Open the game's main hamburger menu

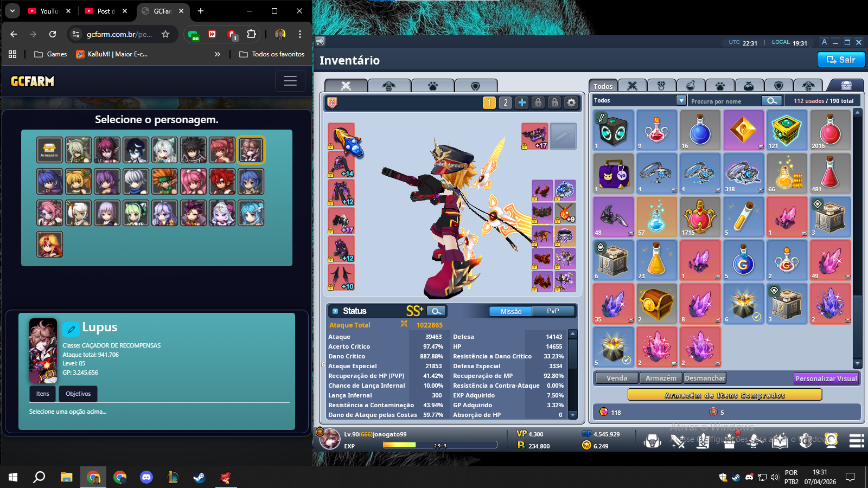click(x=857, y=441)
